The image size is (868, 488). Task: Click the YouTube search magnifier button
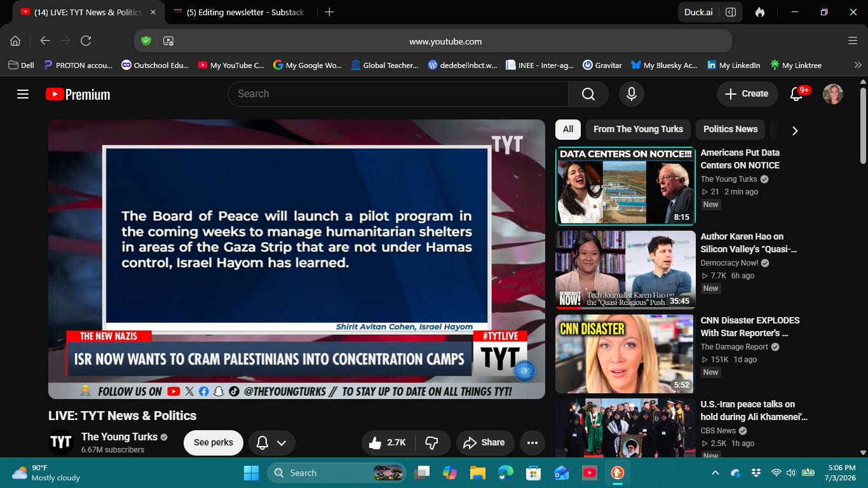[x=588, y=94]
